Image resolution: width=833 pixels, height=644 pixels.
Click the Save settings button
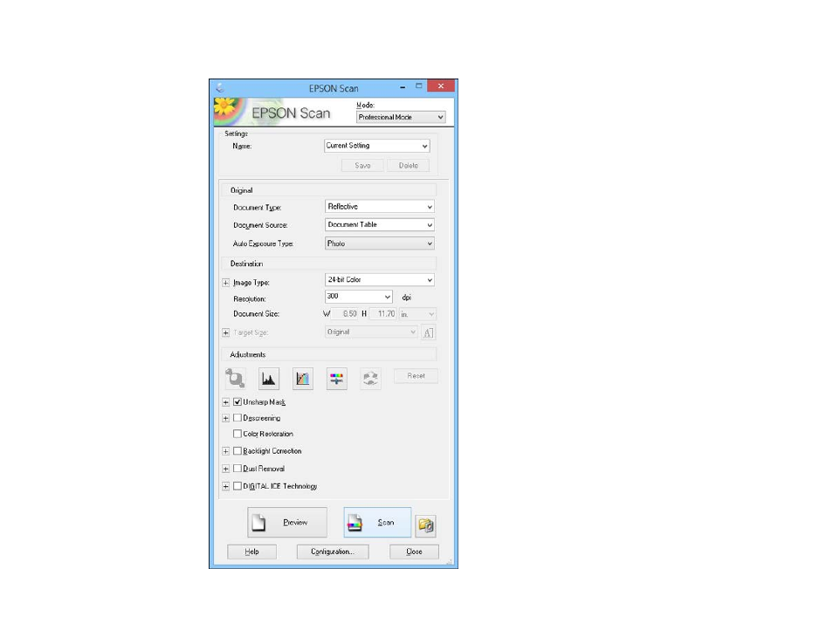pos(362,166)
